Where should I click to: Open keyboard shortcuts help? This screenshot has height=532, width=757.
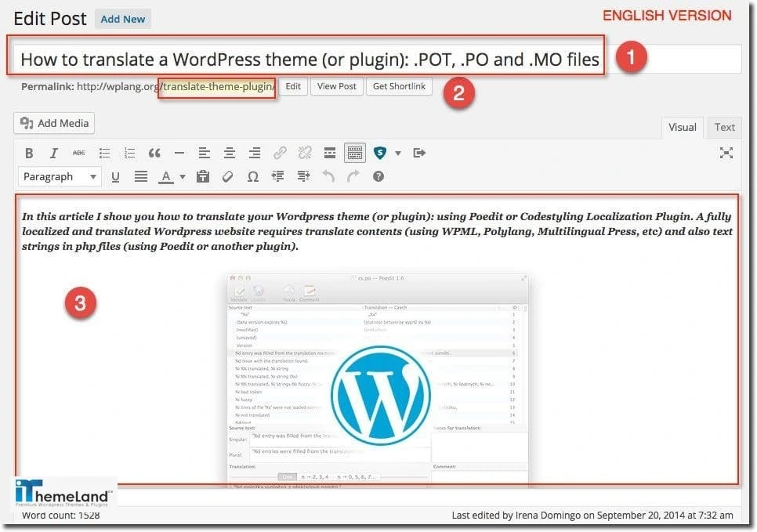pos(378,177)
